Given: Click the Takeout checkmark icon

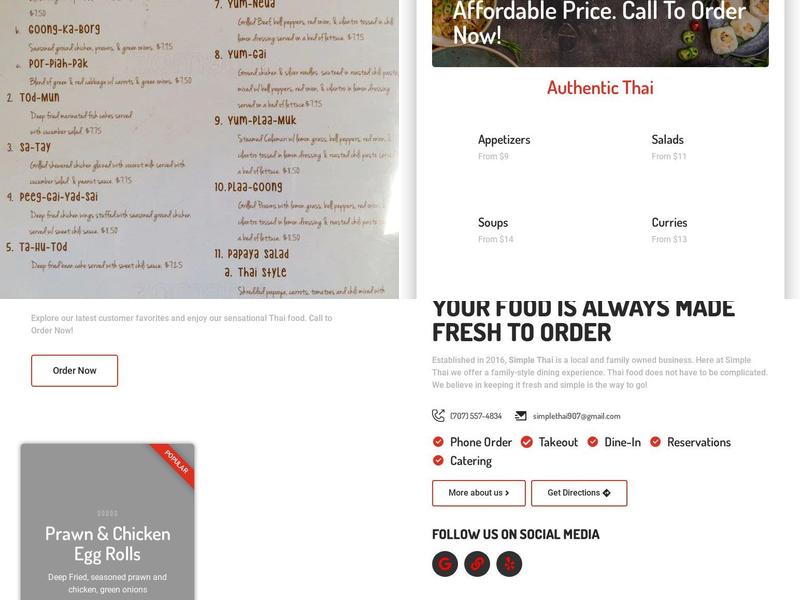Looking at the screenshot, I should click(527, 442).
